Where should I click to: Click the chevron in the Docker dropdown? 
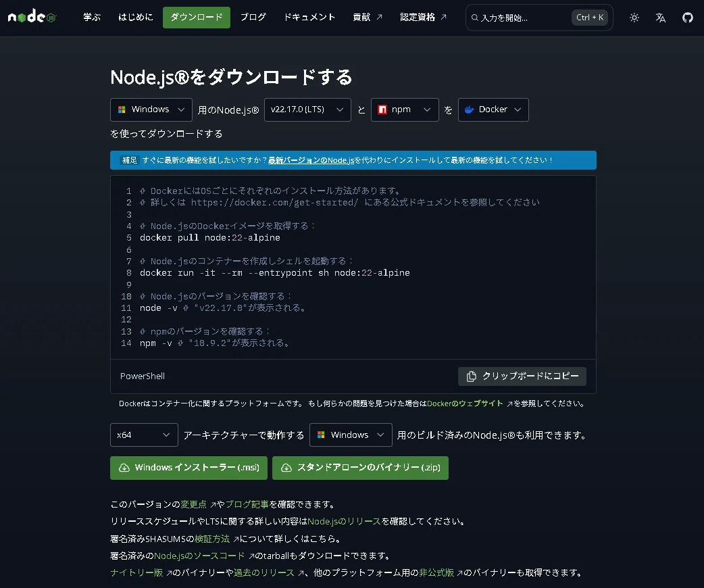518,109
